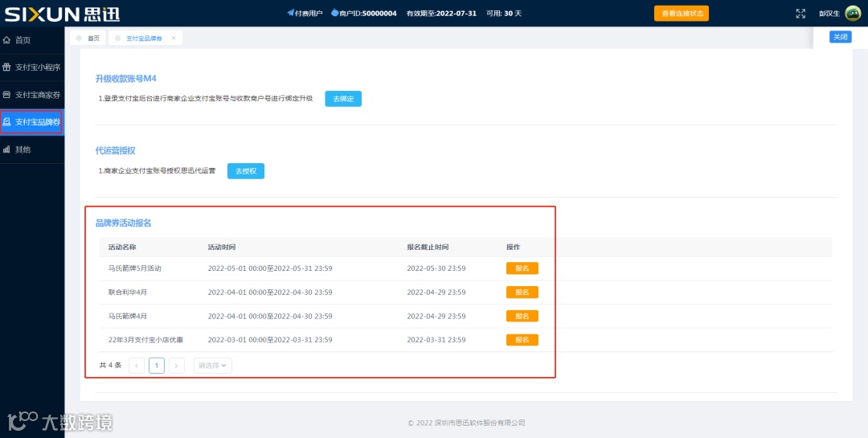Click activity time 2022-05-01 00:00至2022-05-31 23:59

270,268
